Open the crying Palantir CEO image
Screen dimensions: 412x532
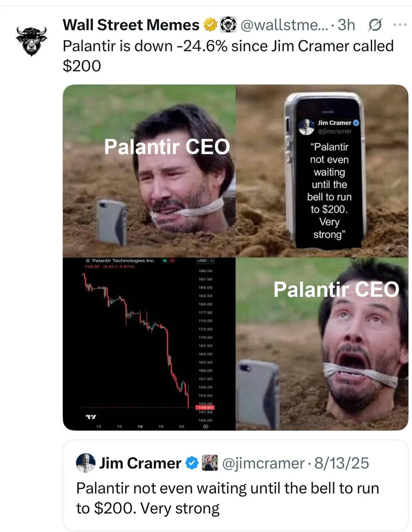(x=149, y=171)
